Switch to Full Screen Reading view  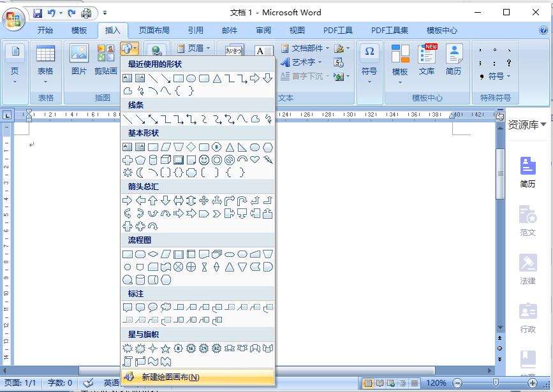click(x=380, y=383)
